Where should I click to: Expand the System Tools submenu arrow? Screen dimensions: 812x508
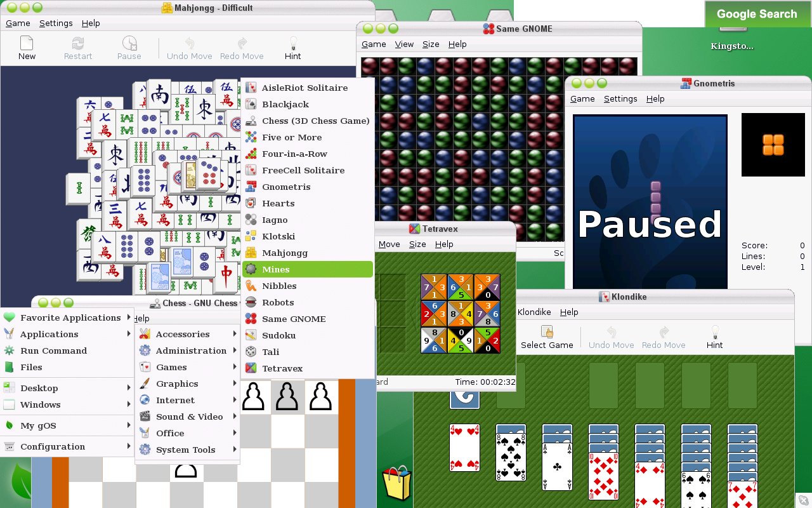(x=235, y=450)
